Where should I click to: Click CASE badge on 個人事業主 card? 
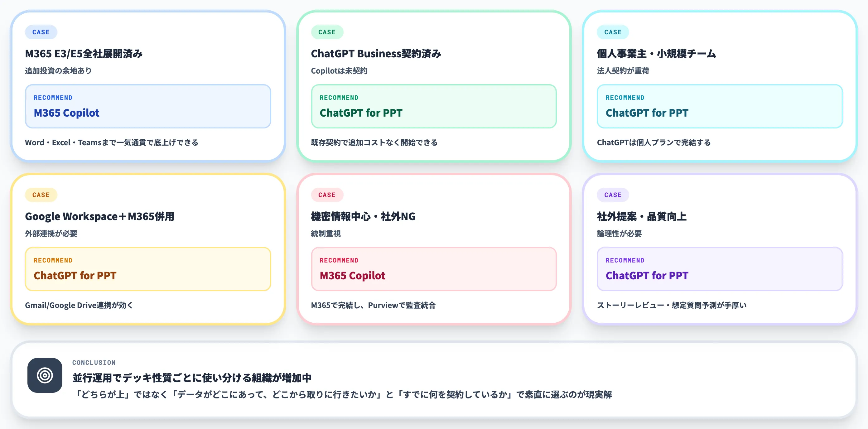coord(613,32)
